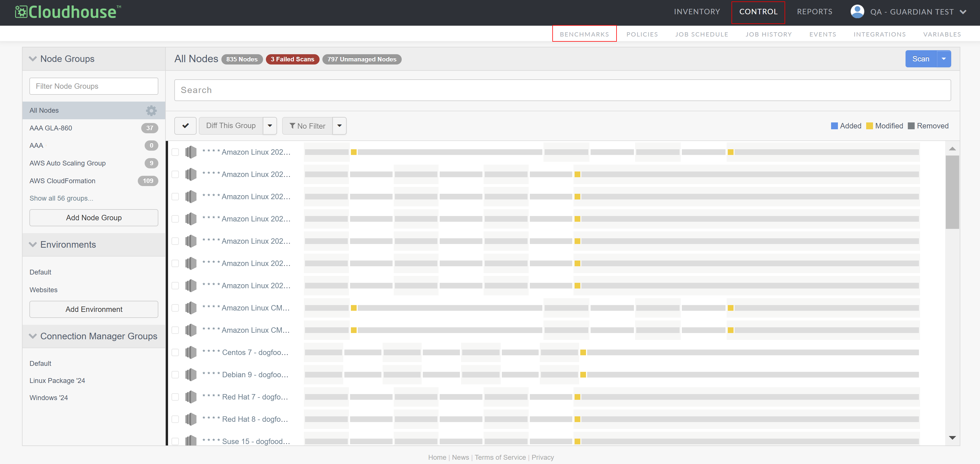Click the yellow modified marker in Centos 7 row
Image resolution: width=980 pixels, height=464 pixels.
tap(583, 352)
